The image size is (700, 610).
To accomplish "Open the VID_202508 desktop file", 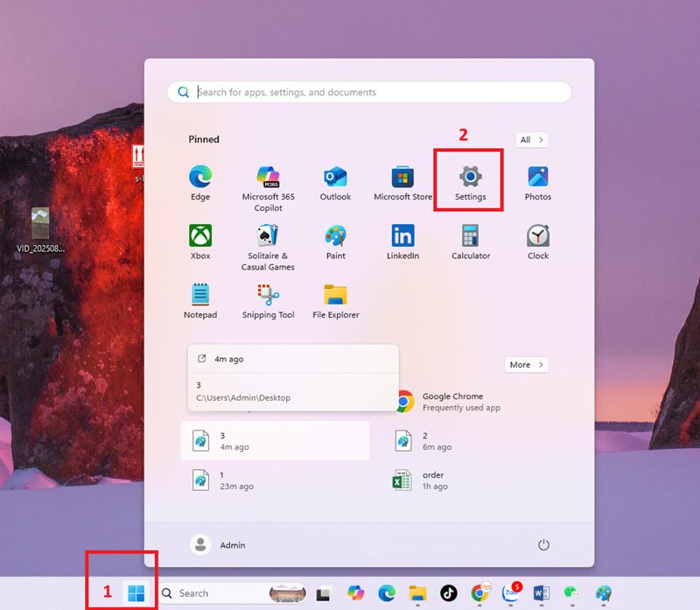I will tap(40, 230).
